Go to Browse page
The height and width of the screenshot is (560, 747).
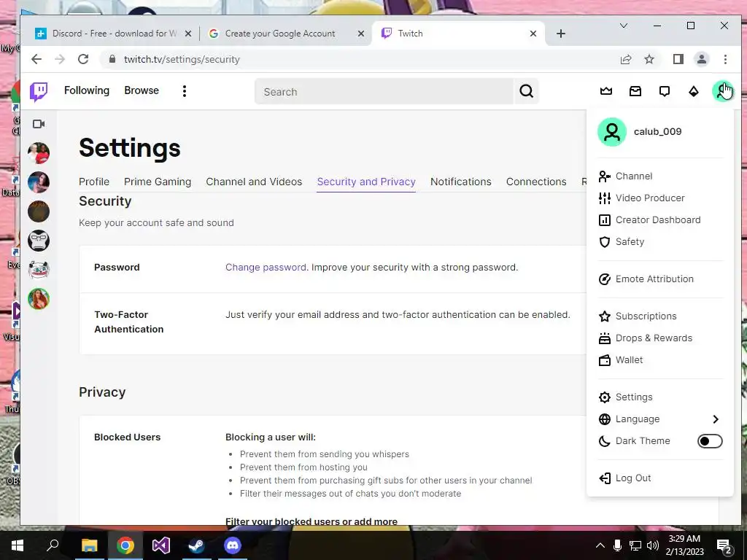click(142, 90)
